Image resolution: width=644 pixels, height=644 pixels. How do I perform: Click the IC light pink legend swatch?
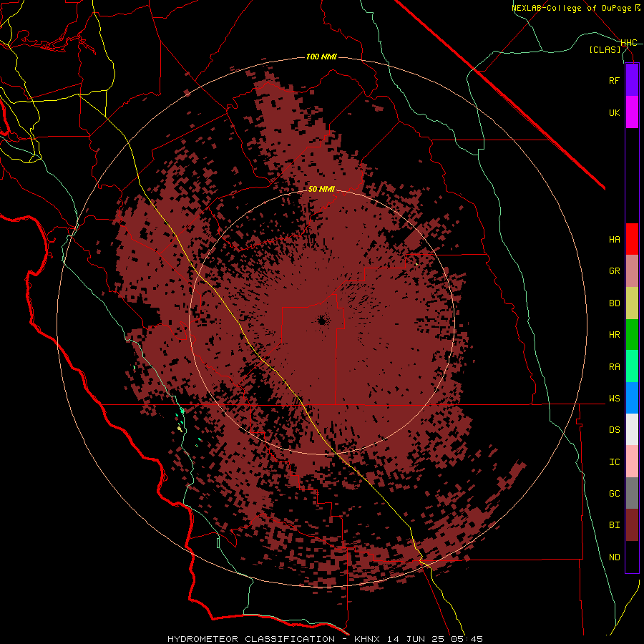point(632,462)
